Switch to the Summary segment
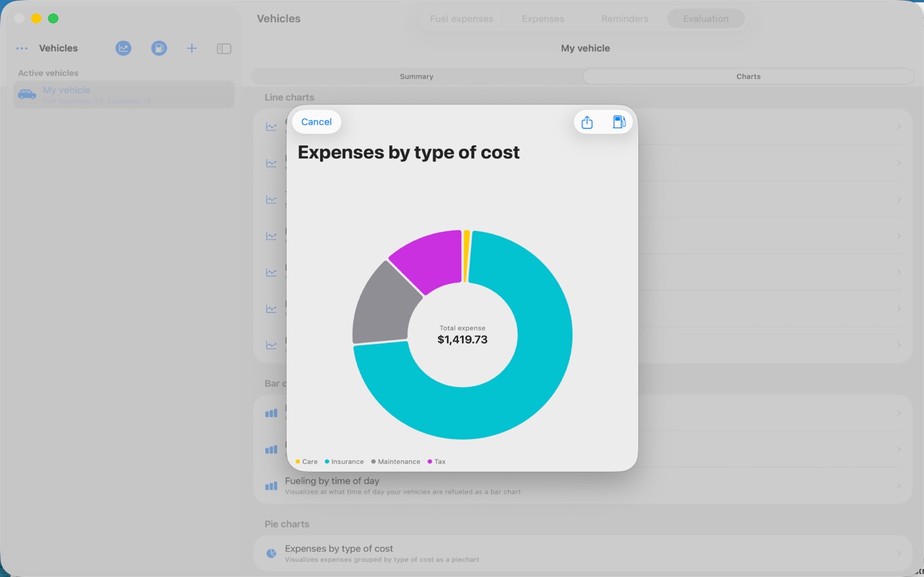Image resolution: width=924 pixels, height=577 pixels. coord(417,77)
